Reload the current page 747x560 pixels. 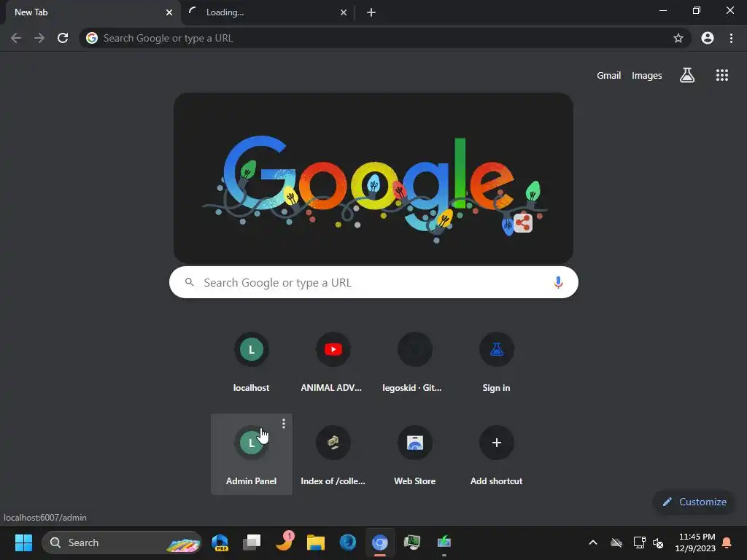(x=63, y=38)
